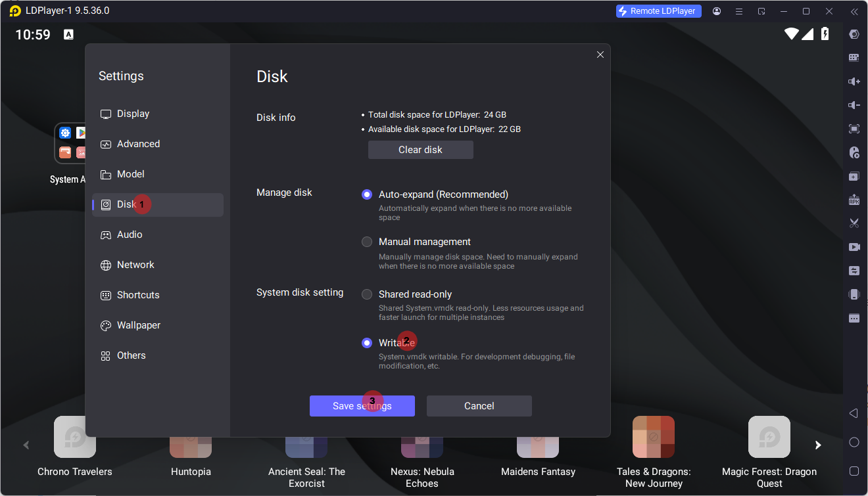Select the Disk settings tab
868x496 pixels.
coord(158,204)
